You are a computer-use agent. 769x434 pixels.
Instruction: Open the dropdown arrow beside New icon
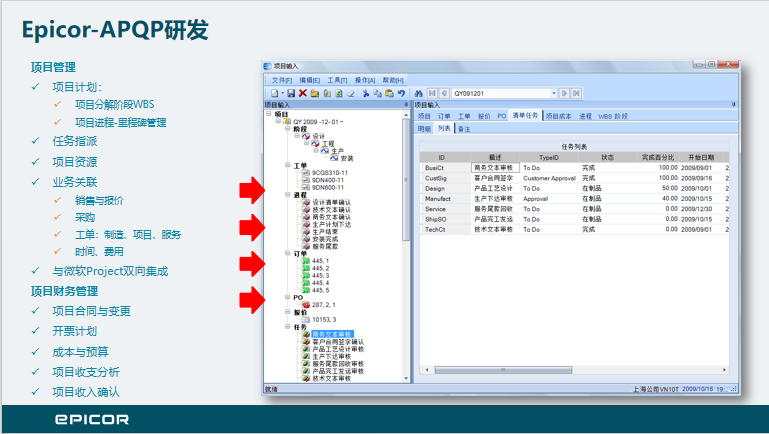click(x=282, y=93)
